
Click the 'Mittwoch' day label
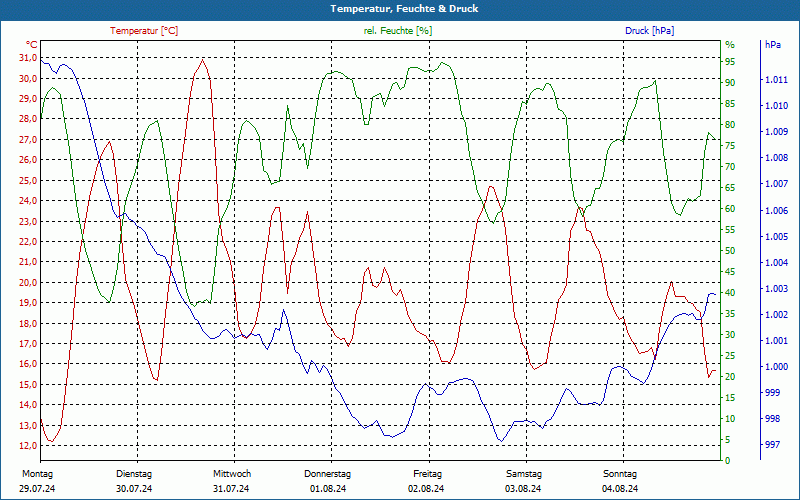tap(232, 474)
